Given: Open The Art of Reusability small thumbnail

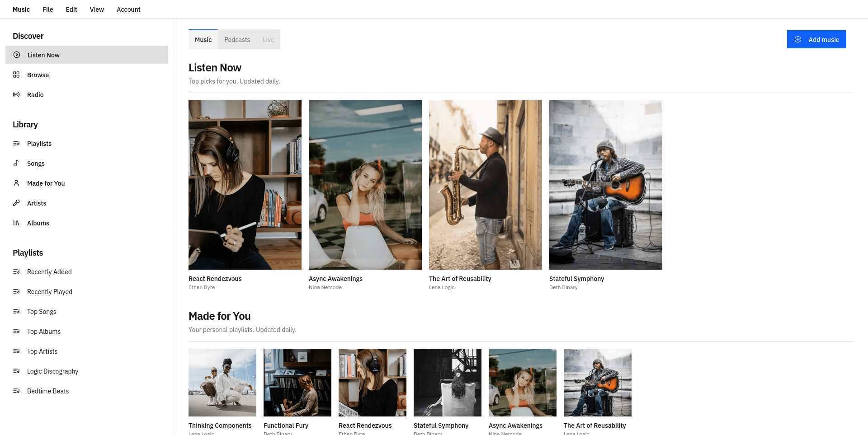Looking at the screenshot, I should (x=598, y=383).
